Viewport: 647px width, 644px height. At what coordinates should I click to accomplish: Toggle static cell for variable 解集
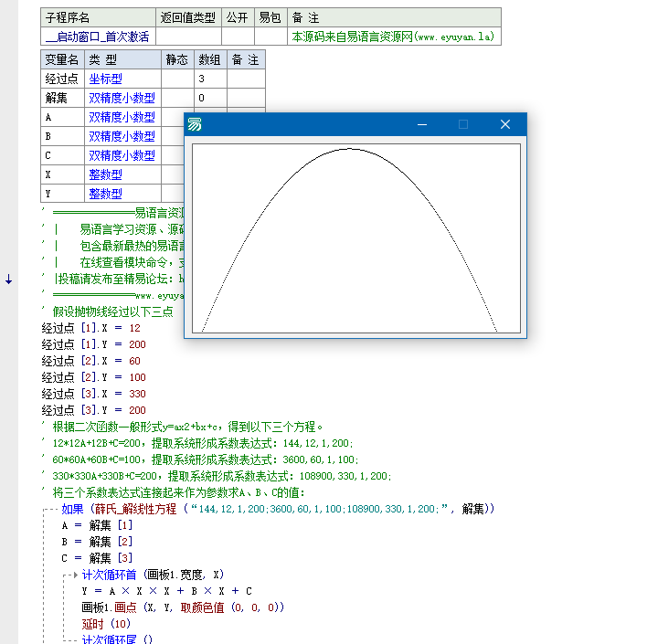coord(177,98)
